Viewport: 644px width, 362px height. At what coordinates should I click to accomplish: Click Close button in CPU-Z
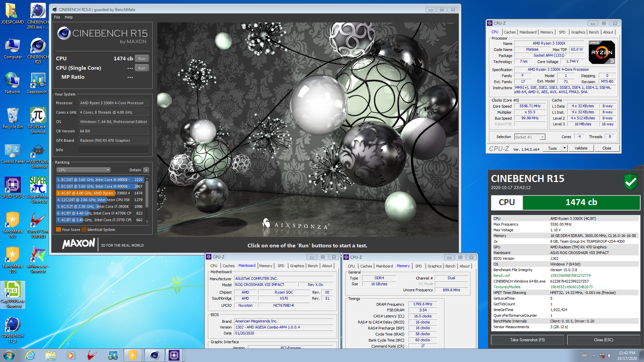[606, 148]
